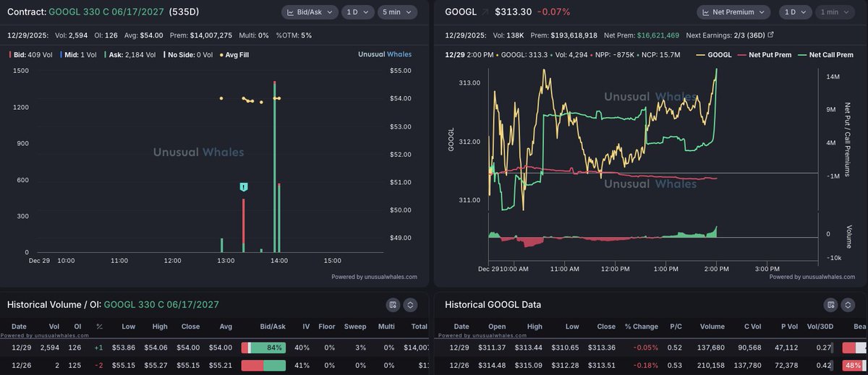This screenshot has height=375, width=868.
Task: Open the contract chart 1 D range dropdown
Action: (357, 12)
